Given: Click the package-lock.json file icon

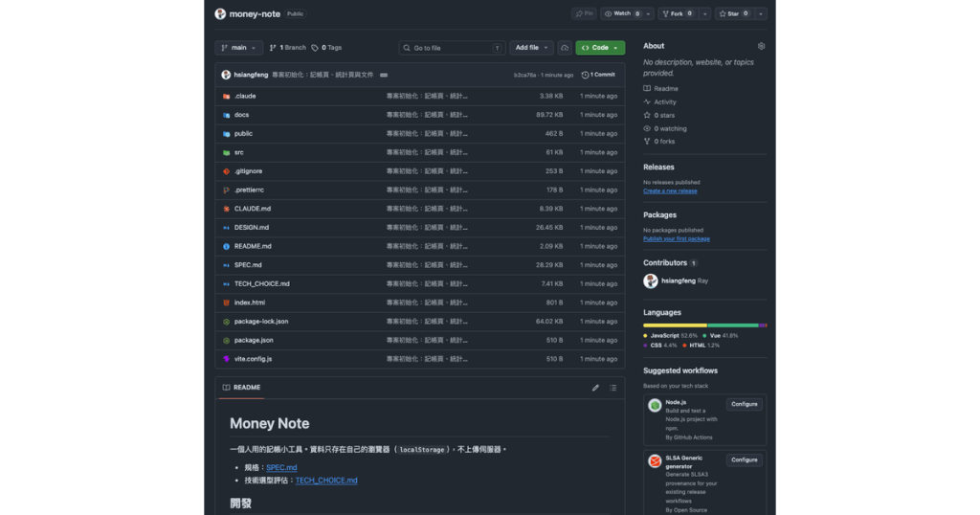Looking at the screenshot, I should coord(226,322).
